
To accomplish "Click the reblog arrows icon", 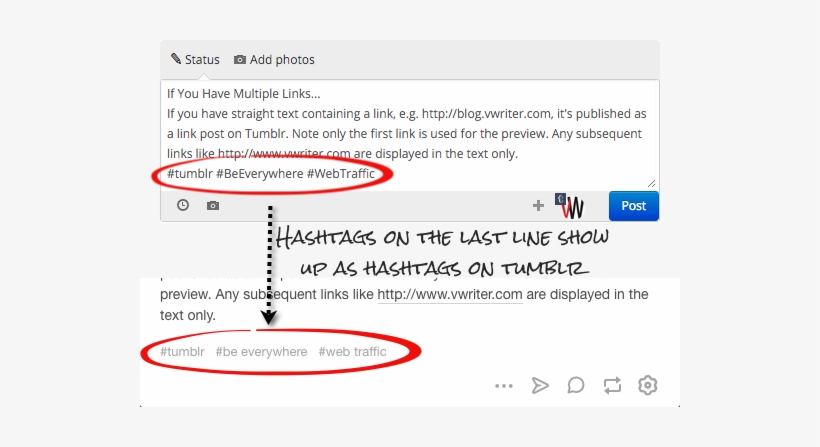I will point(612,385).
